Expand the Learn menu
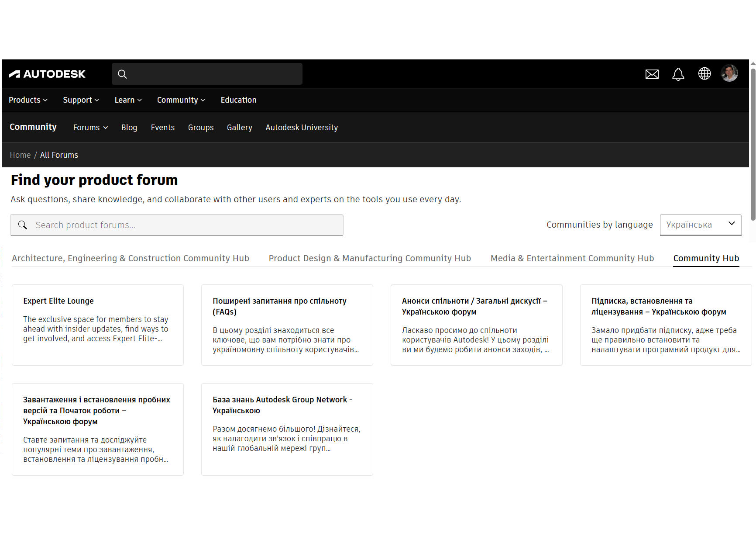Viewport: 756px width, 533px height. 128,100
